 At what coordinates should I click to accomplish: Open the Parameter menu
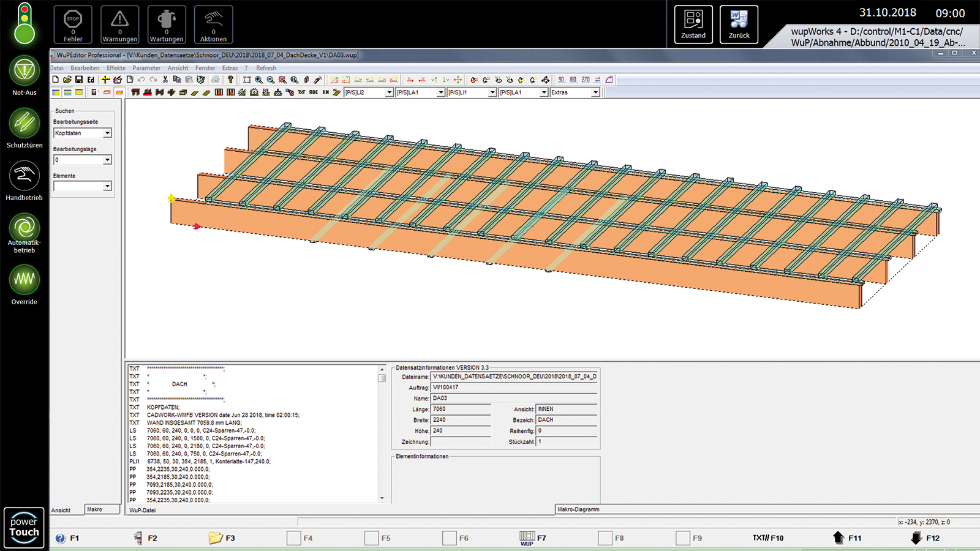click(146, 68)
